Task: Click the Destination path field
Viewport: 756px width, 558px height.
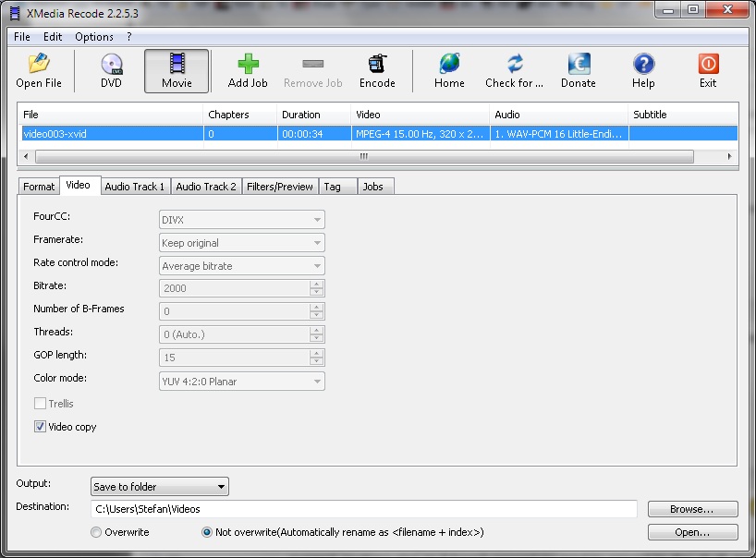Action: tap(364, 509)
